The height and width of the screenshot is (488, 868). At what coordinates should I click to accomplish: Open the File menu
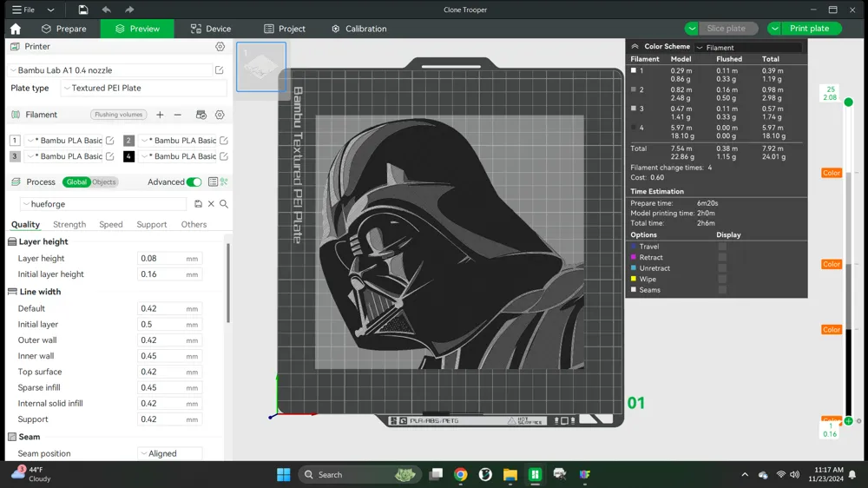click(x=23, y=10)
